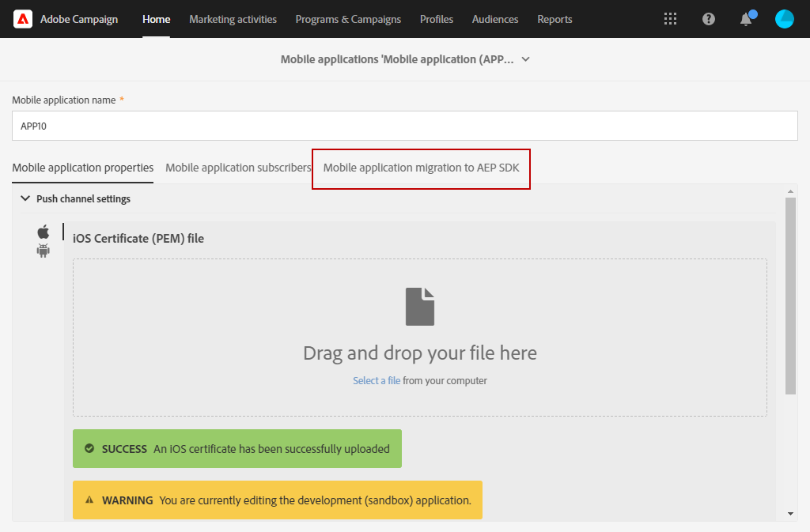The width and height of the screenshot is (810, 532).
Task: Open Mobile application migration to AEP SDK tab
Action: coord(421,168)
